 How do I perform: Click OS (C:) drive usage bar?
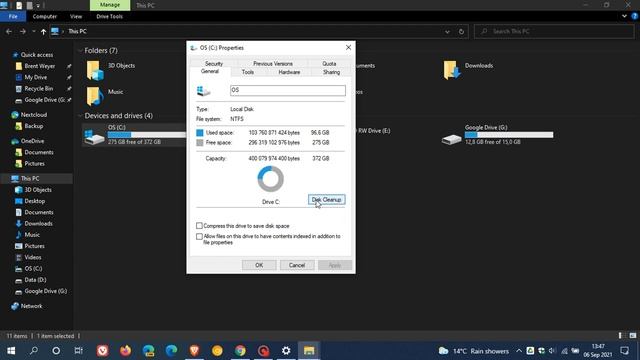coord(147,135)
